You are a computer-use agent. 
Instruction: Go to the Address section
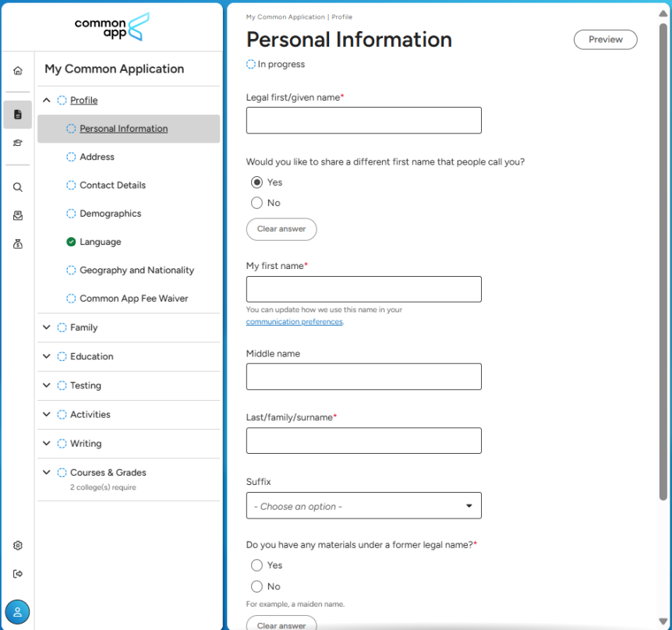97,157
